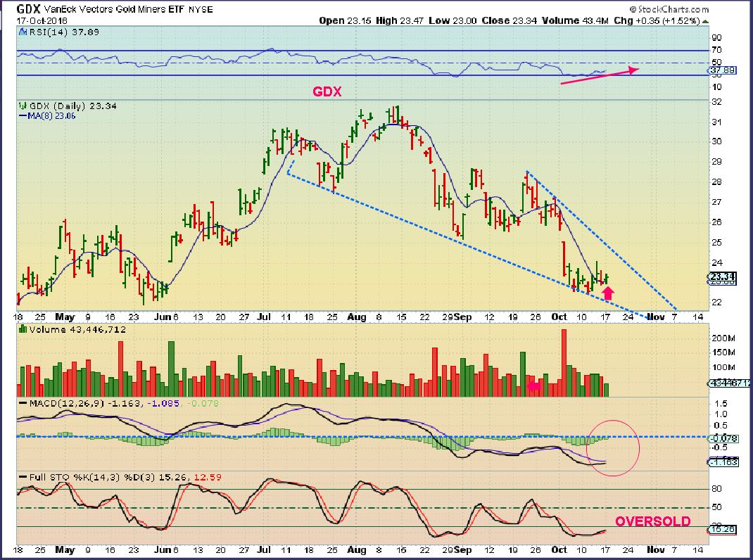Image resolution: width=753 pixels, height=560 pixels.
Task: Click the 'GDX (Daily) 23.34' price legend
Action: pyautogui.click(x=73, y=106)
